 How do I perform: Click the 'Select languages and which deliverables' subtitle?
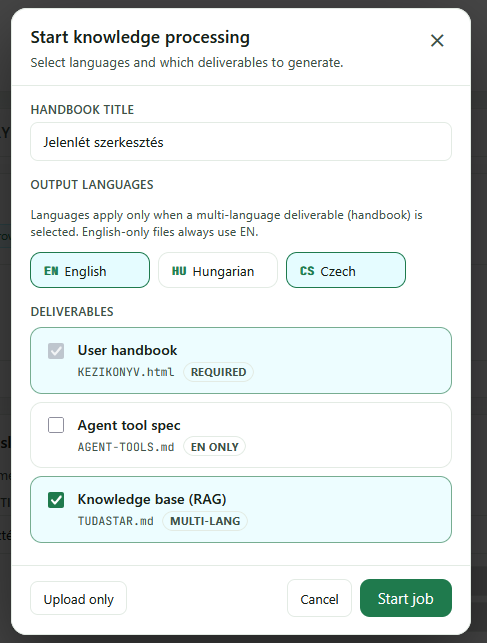187,63
